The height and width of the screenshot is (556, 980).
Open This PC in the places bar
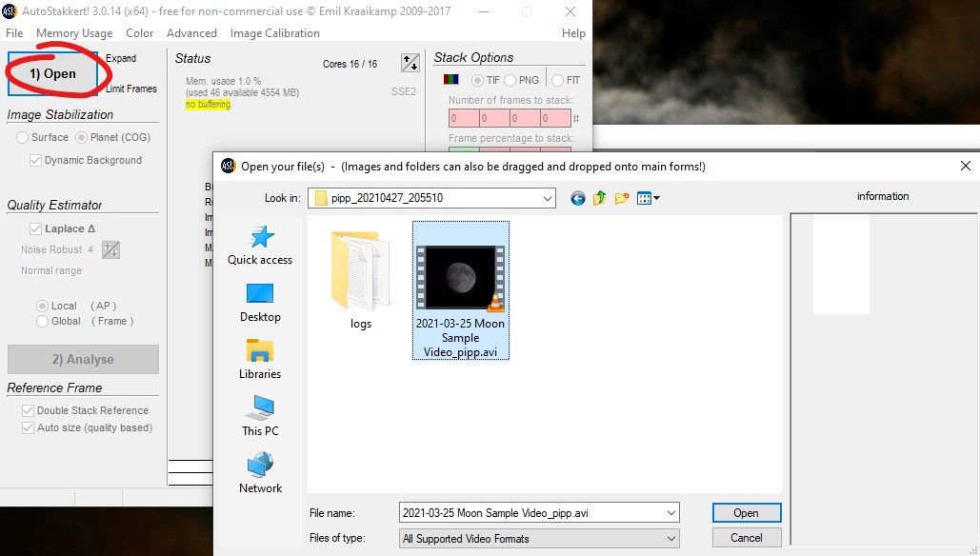(x=260, y=416)
